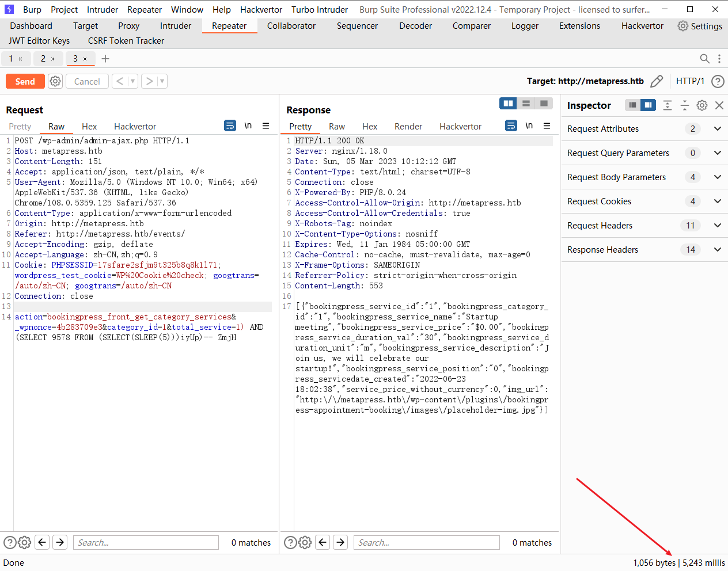This screenshot has width=728, height=571.
Task: Switch Request to Pretty view
Action: coord(20,127)
